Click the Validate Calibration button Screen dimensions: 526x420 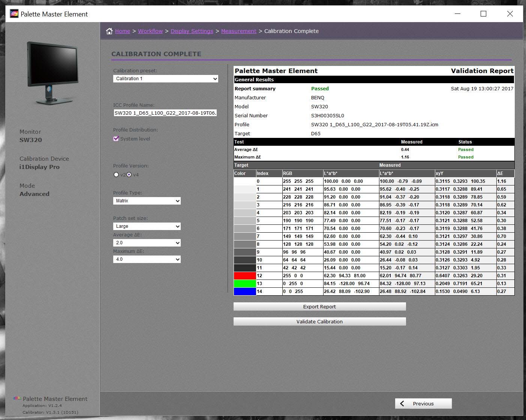[x=319, y=321]
